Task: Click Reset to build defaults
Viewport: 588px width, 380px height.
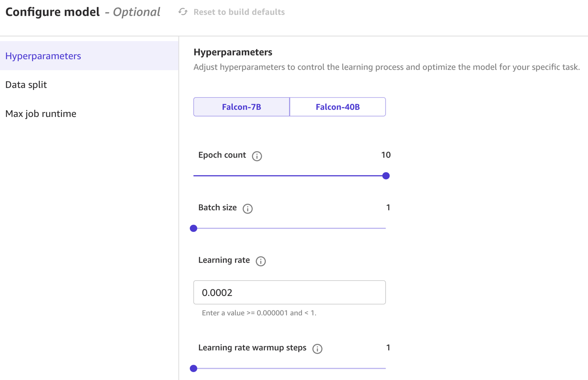Action: [x=239, y=12]
